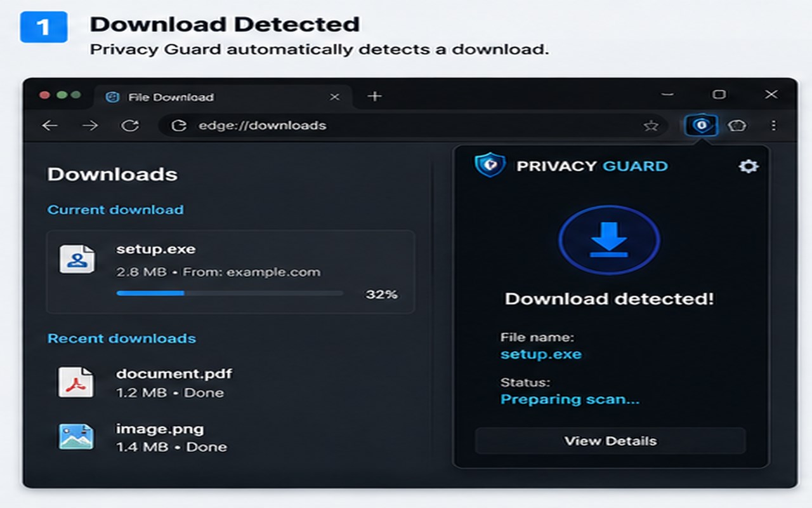Go forward using the right arrow
Viewport: 812px width, 508px height.
click(x=90, y=126)
